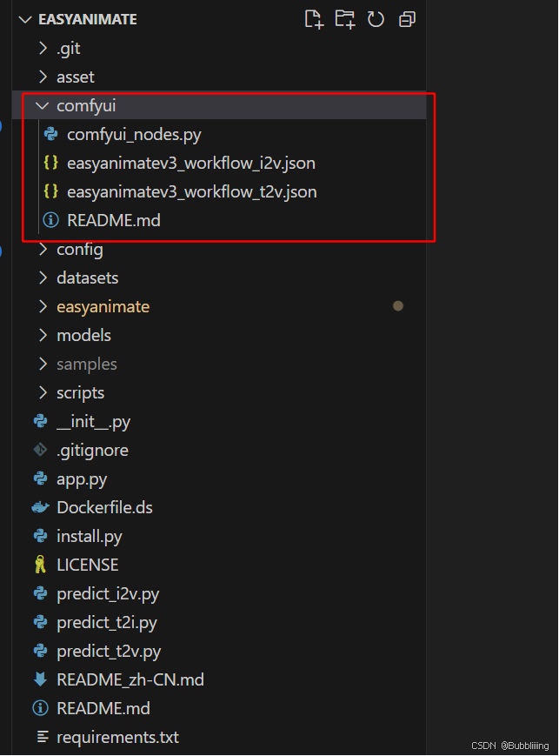Select the models folder name
The width and height of the screenshot is (559, 756).
click(83, 335)
